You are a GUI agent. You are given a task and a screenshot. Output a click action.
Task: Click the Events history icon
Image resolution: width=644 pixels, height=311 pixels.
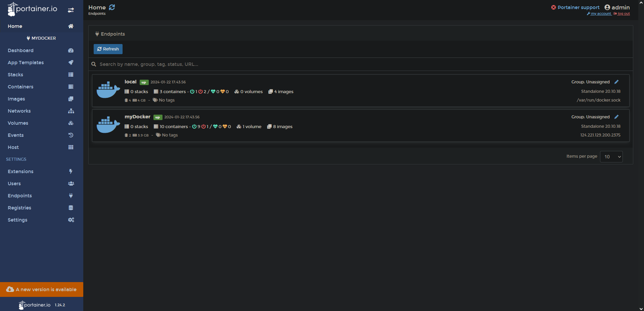coord(71,135)
